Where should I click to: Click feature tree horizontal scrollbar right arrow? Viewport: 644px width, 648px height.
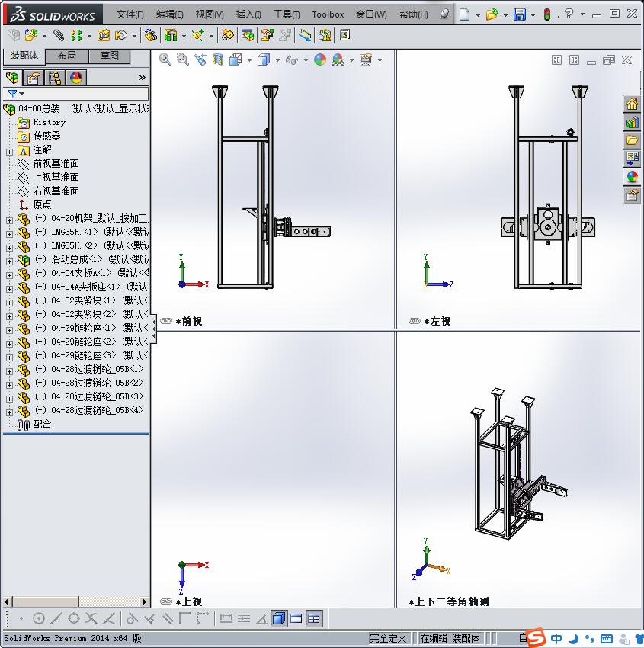(145, 601)
